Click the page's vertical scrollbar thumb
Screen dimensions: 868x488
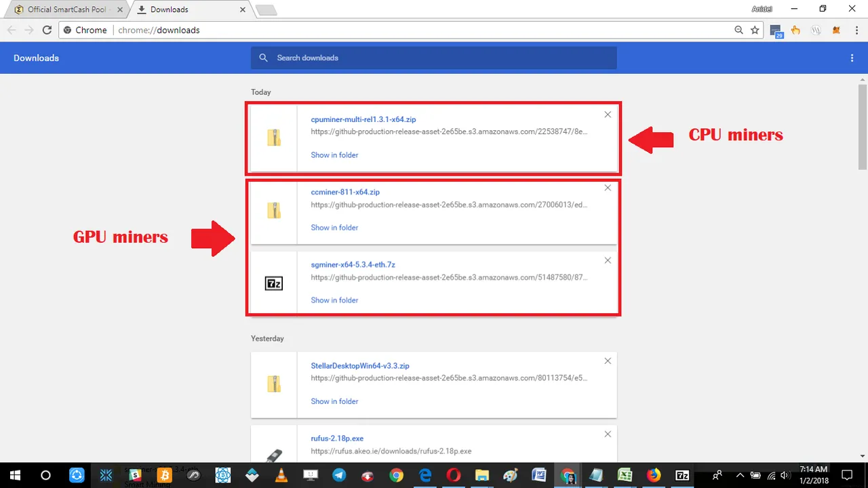863,127
